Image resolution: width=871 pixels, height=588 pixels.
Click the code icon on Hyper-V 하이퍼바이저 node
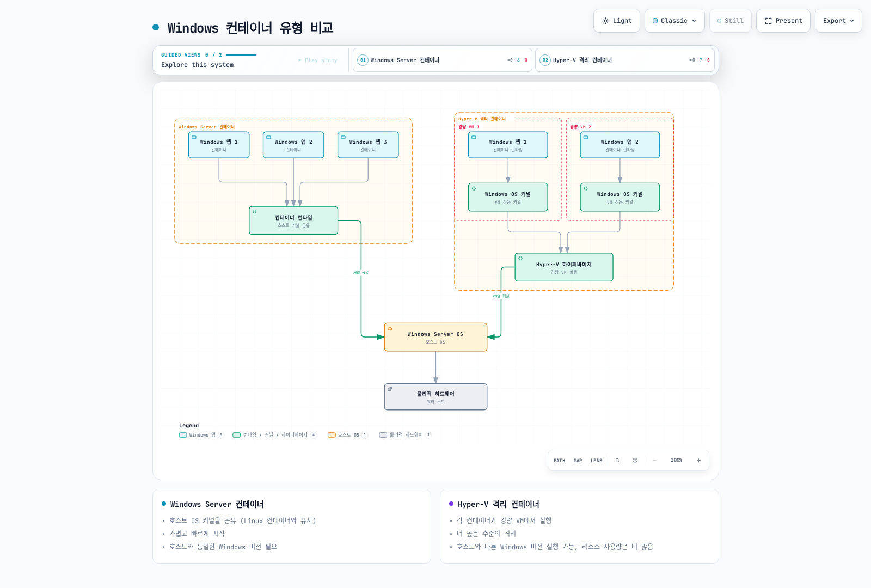520,259
